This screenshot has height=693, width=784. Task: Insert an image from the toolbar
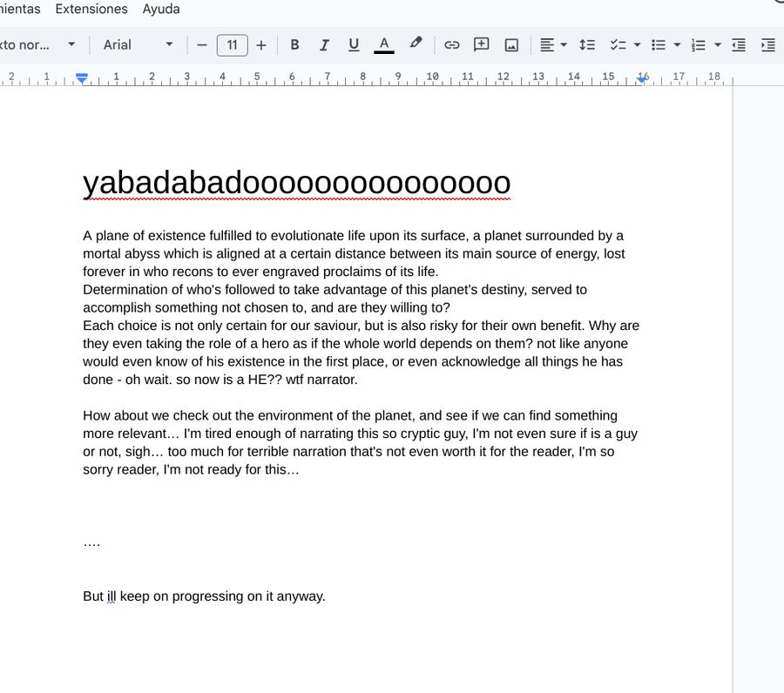pos(511,45)
